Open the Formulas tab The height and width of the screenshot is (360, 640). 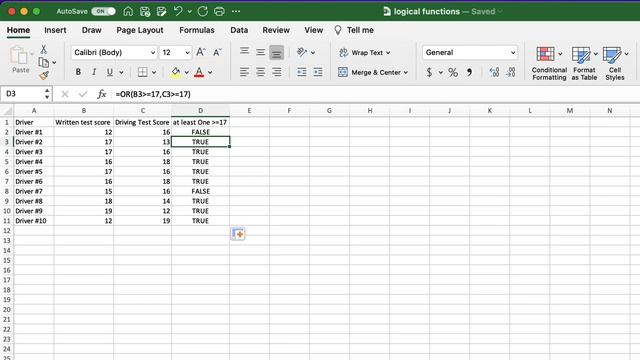pyautogui.click(x=197, y=30)
